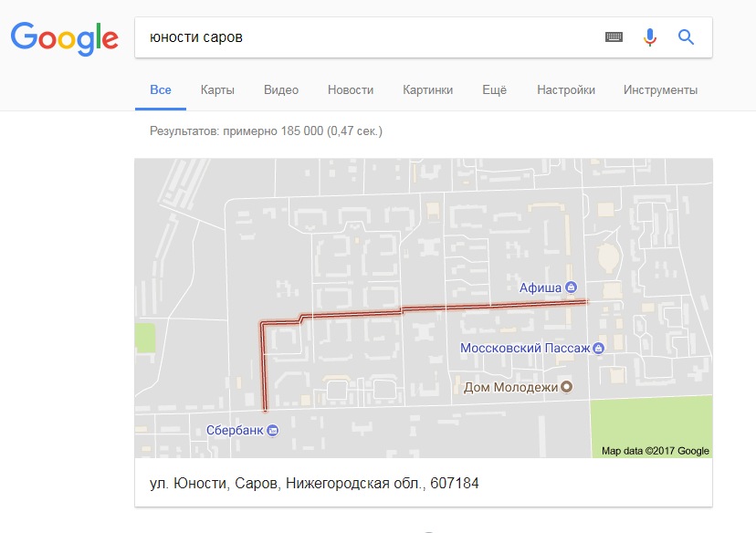This screenshot has width=756, height=533.
Task: Click the Google logo
Action: pos(64,38)
